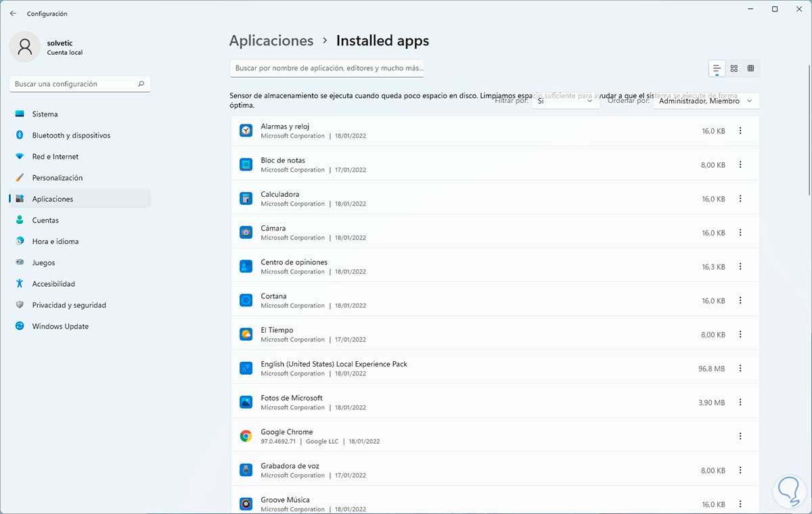The image size is (812, 514).
Task: Click the Groove Música app icon
Action: click(x=246, y=504)
